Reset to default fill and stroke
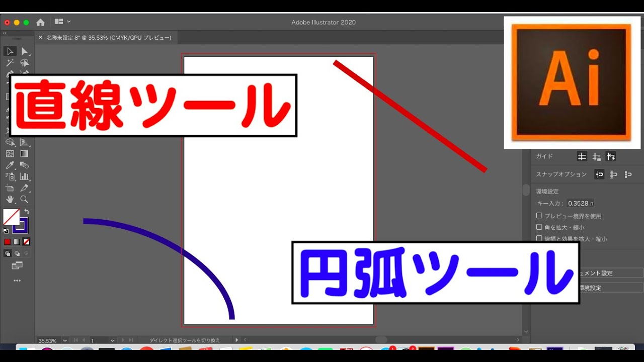Viewport: 644px width, 362px height. 6,231
